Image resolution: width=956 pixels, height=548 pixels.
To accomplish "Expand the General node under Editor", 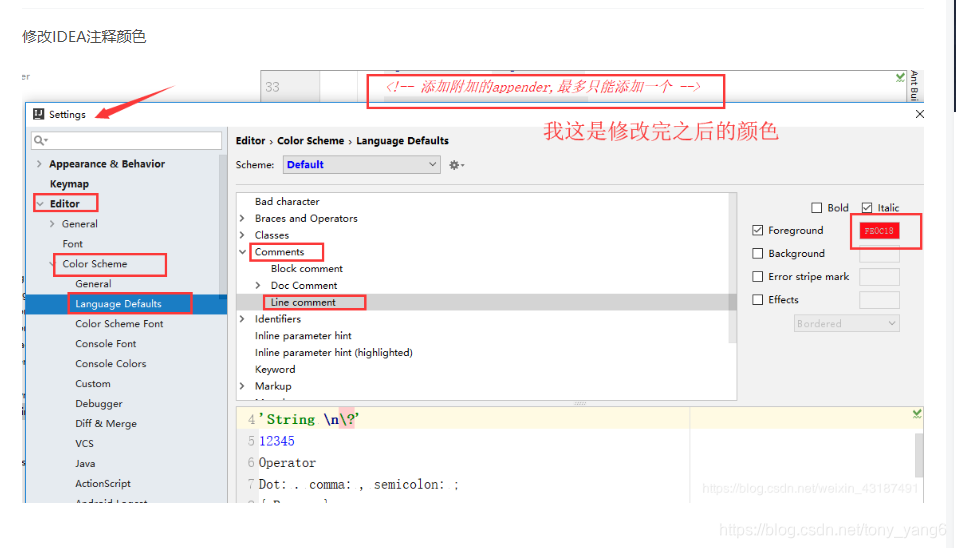I will [x=52, y=224].
